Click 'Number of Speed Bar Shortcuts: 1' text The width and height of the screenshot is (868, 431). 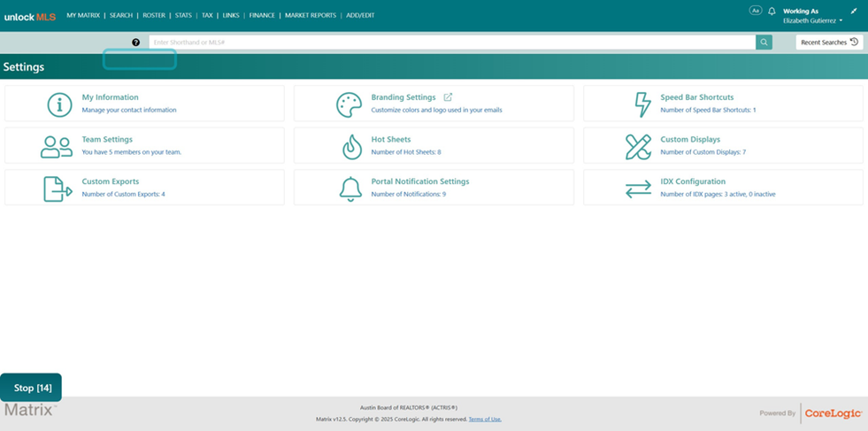708,110
